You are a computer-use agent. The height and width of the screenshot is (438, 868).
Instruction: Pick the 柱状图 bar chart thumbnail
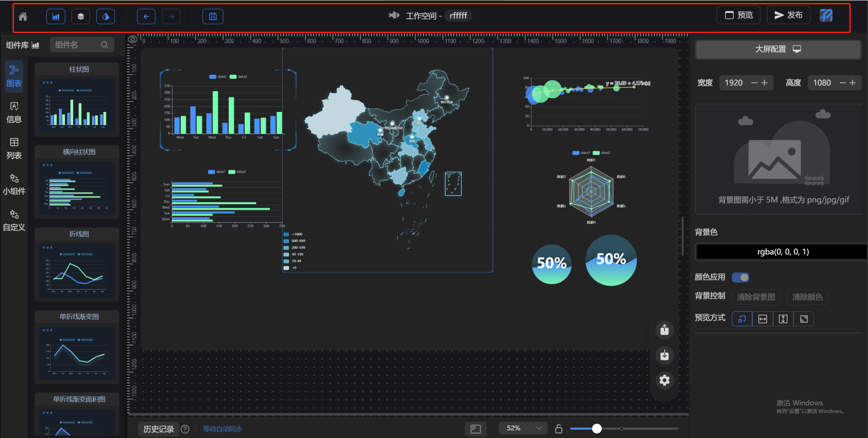pyautogui.click(x=77, y=106)
